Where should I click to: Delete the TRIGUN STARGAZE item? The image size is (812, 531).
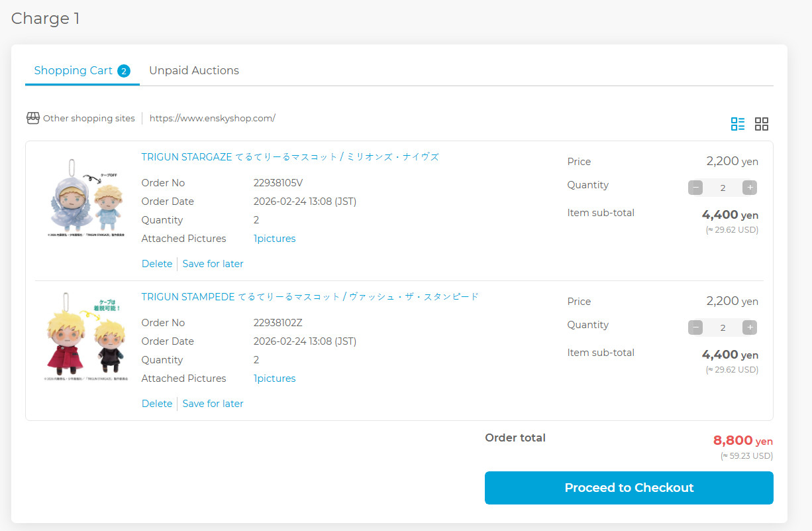click(157, 264)
